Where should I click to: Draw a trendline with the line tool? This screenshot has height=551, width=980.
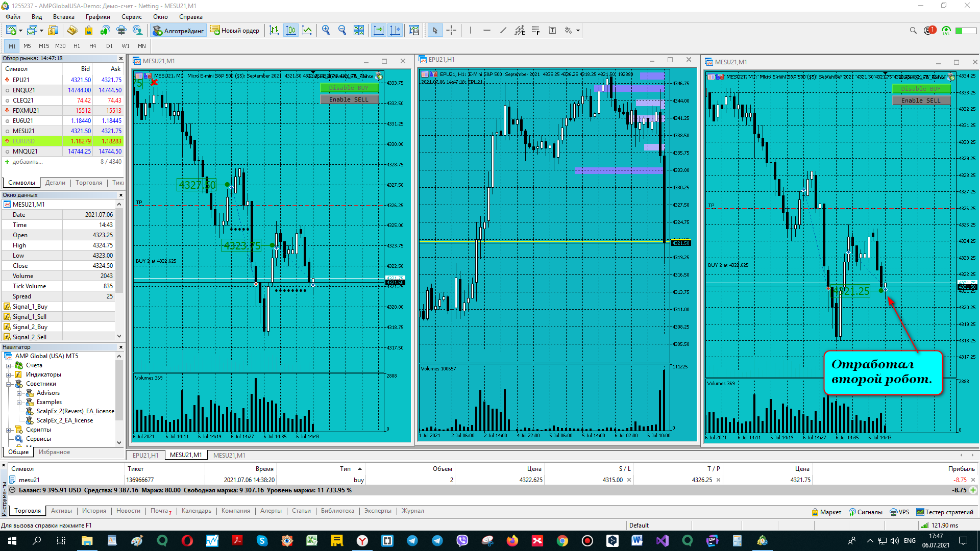(503, 31)
